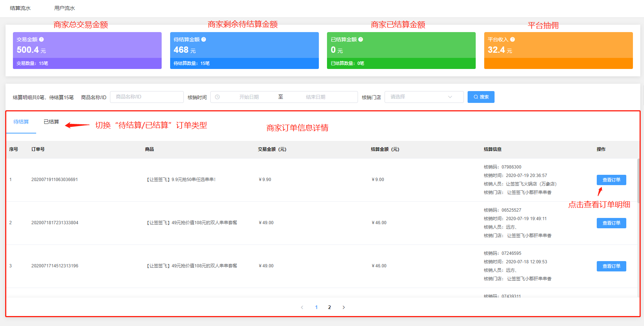Click 核销码: 07246595 text
The width and height of the screenshot is (644, 326).
[503, 253]
